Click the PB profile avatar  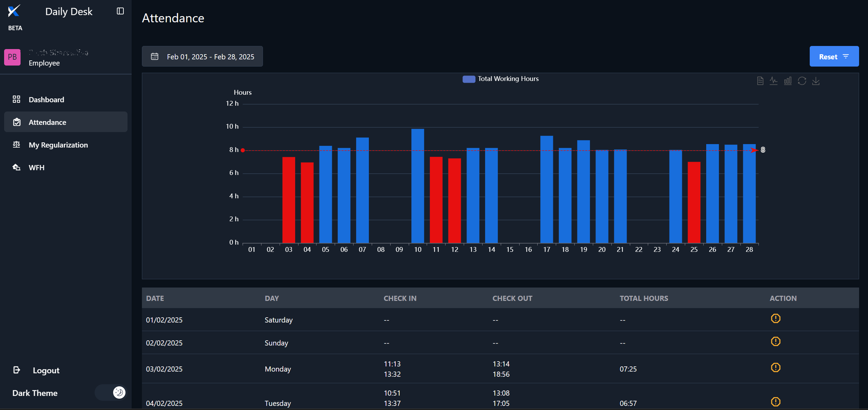12,57
